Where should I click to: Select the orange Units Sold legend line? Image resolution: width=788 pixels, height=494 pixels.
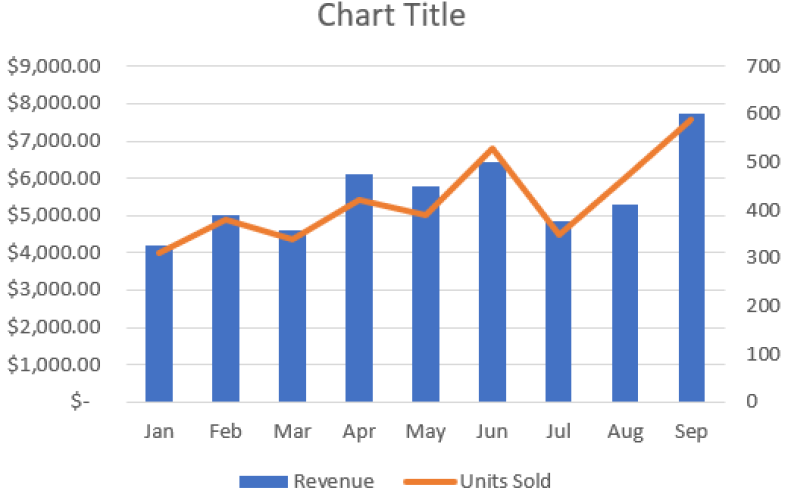coord(429,481)
